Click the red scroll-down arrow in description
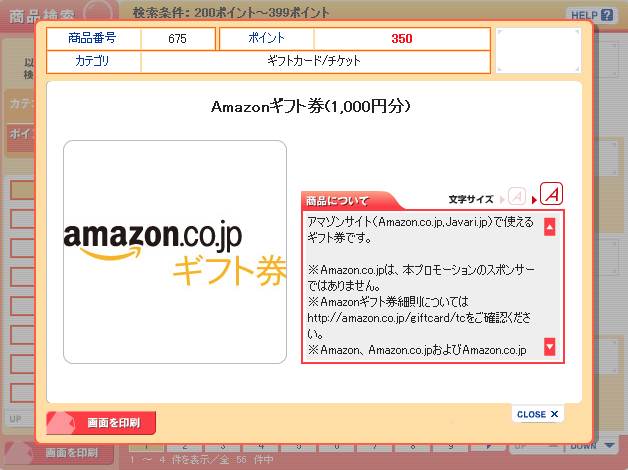 point(550,347)
